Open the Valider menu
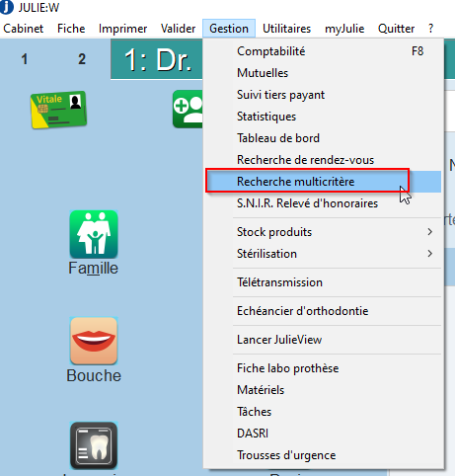Viewport: 455px width, 476px height. [x=178, y=29]
